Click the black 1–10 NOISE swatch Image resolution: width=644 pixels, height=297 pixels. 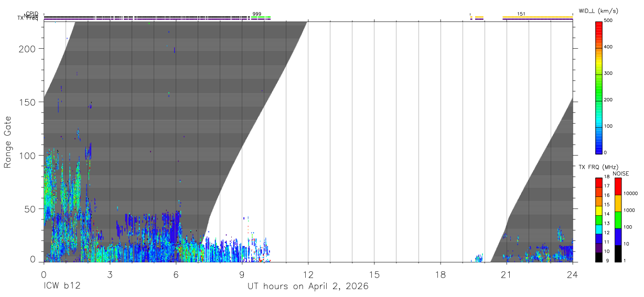pos(618,254)
